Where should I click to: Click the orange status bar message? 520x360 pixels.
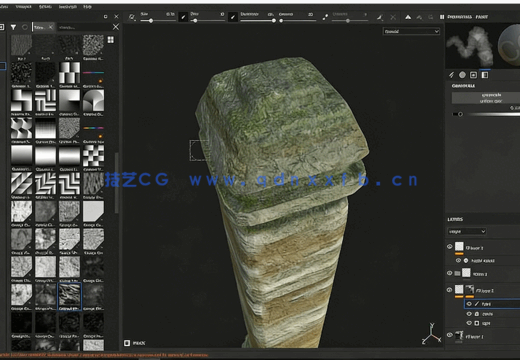104,355
